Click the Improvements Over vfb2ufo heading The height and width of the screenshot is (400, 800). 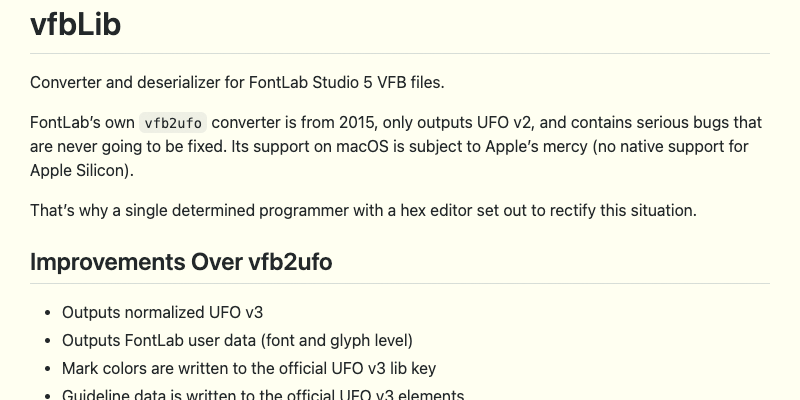(x=181, y=262)
